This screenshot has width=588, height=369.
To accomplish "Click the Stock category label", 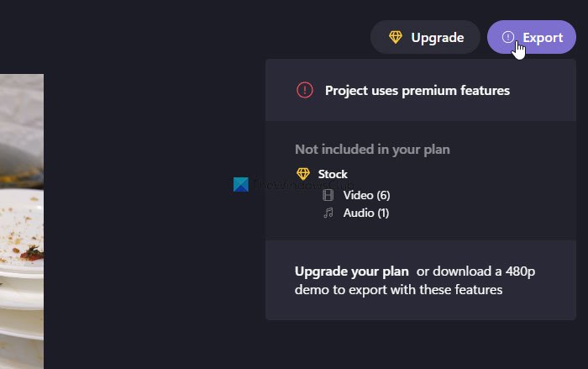I will (x=333, y=174).
